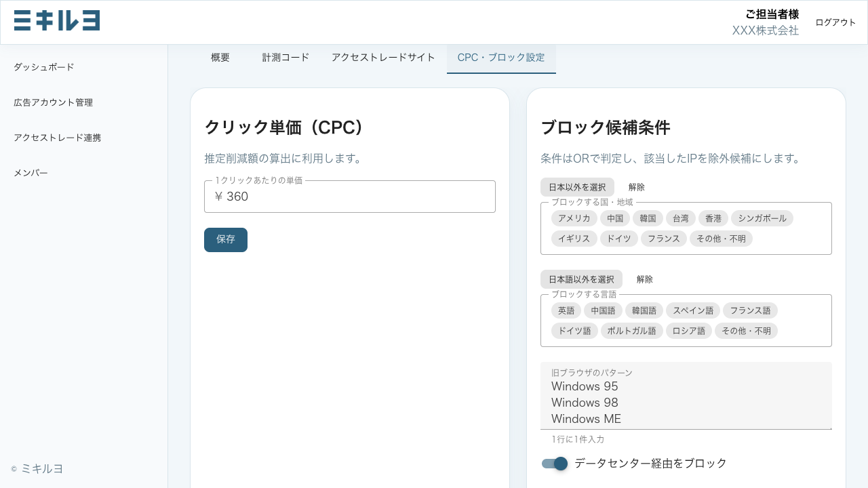Click the ブロック候補条件 heading
868x488 pixels.
(x=606, y=127)
